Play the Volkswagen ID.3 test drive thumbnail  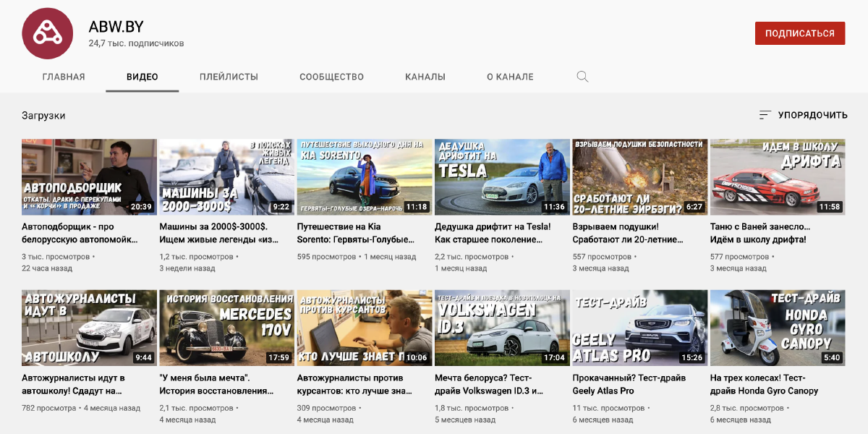click(502, 328)
